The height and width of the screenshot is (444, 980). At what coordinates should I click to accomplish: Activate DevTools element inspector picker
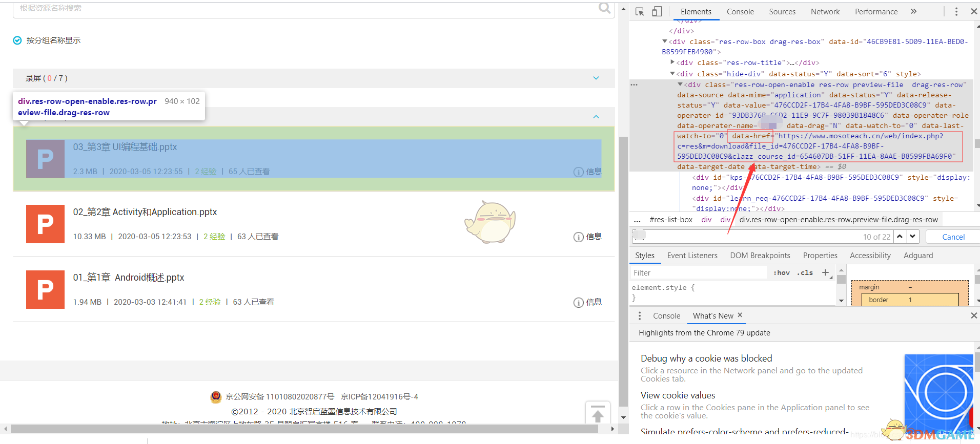pos(640,11)
